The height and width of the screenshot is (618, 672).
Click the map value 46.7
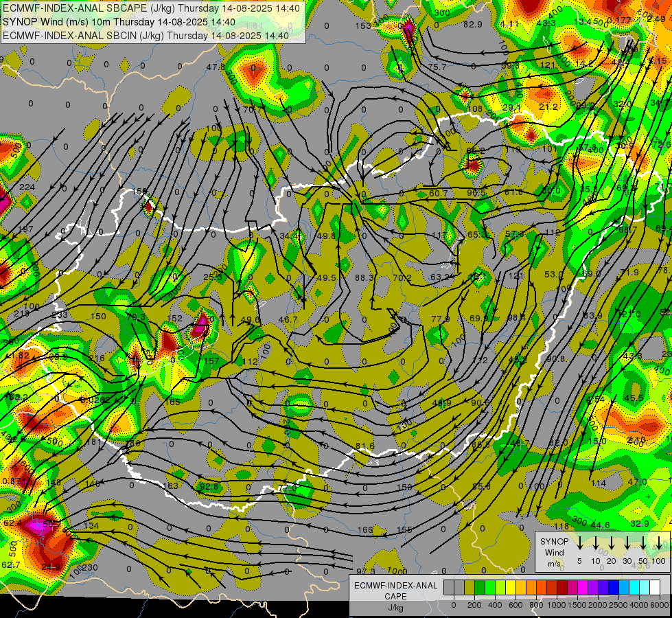288,319
